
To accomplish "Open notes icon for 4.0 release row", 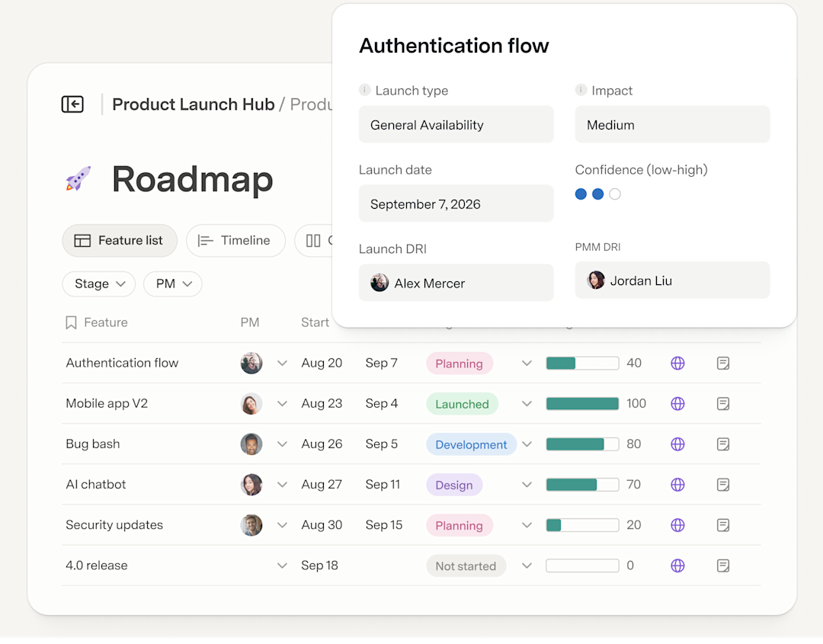I will click(722, 565).
